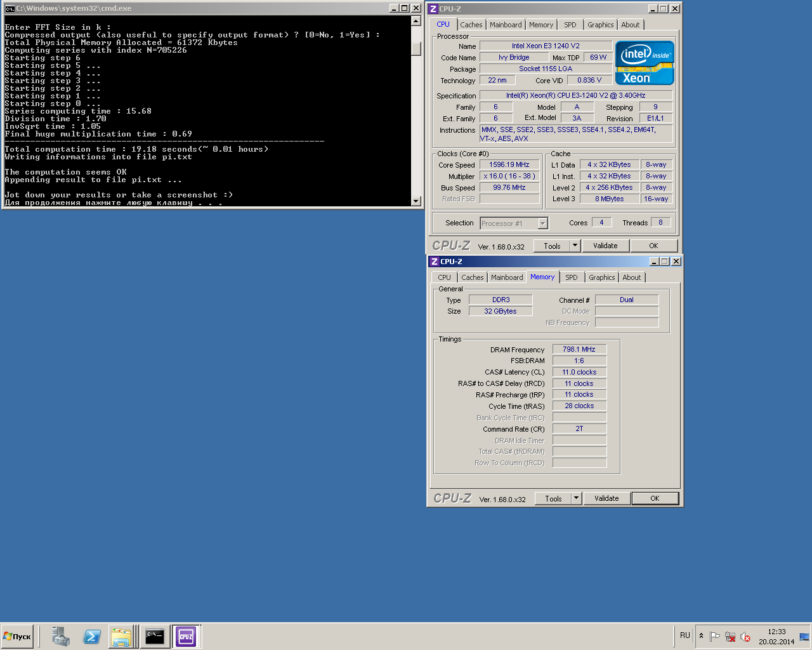Switch to CPU-Z taskbar button
Screen dimensions: 812x650
click(x=186, y=637)
